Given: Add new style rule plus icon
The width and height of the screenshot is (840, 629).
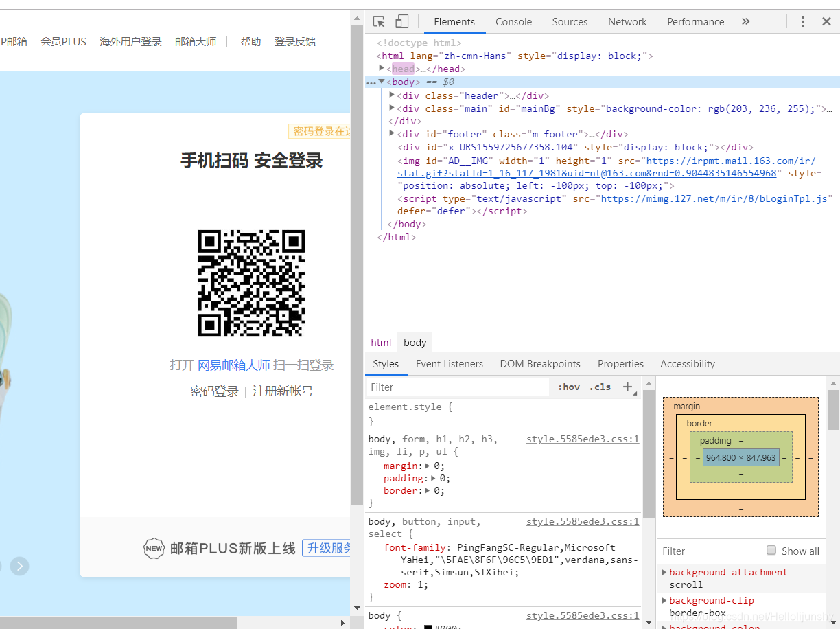Looking at the screenshot, I should coord(627,387).
